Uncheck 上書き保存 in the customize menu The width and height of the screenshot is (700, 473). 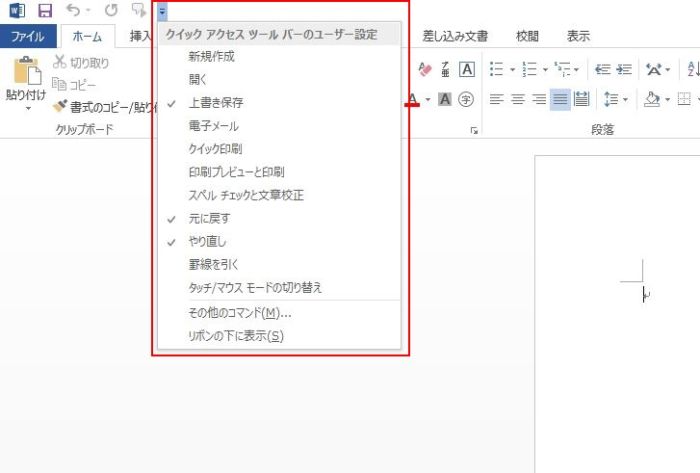(x=215, y=103)
